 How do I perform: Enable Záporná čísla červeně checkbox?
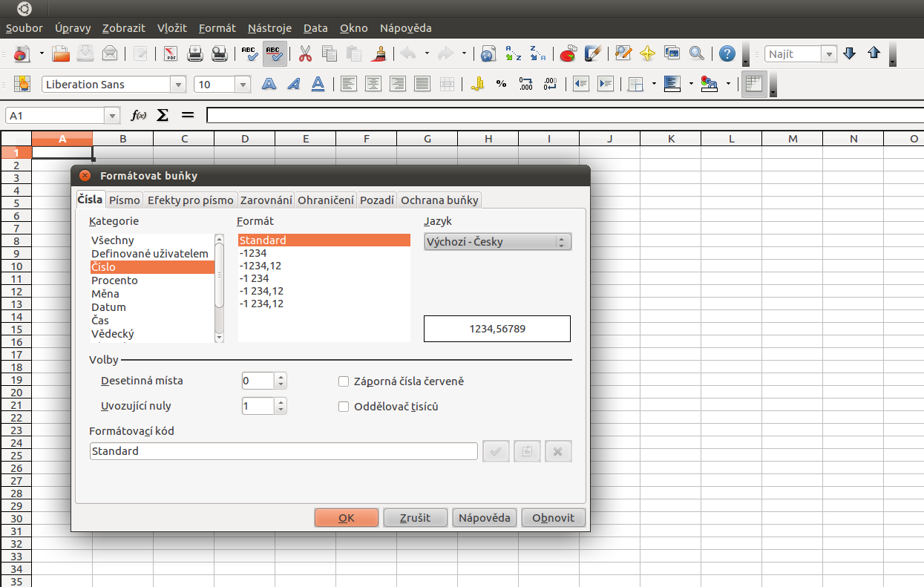tap(344, 381)
